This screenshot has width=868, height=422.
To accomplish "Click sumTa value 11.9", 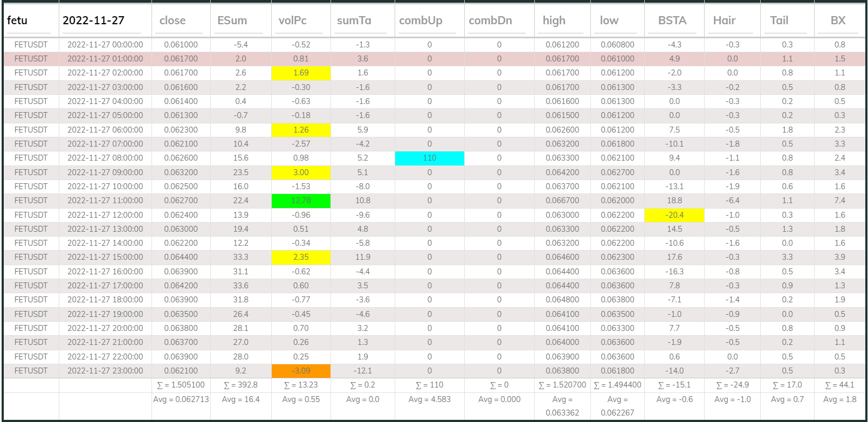I will (363, 257).
